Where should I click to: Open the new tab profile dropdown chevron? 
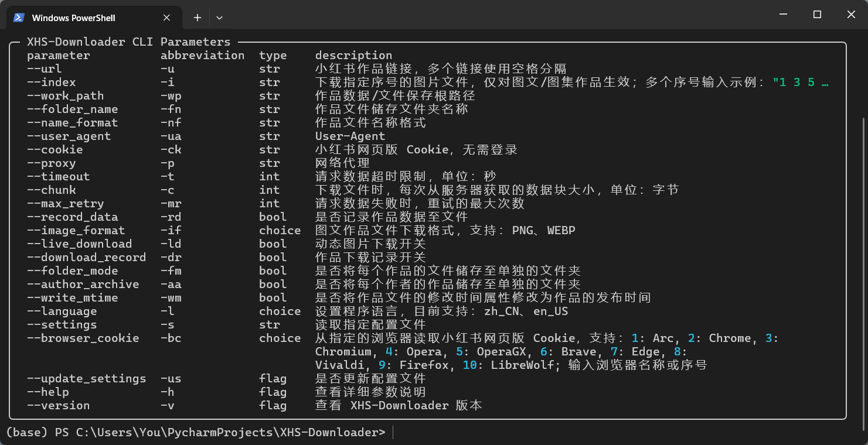[219, 18]
